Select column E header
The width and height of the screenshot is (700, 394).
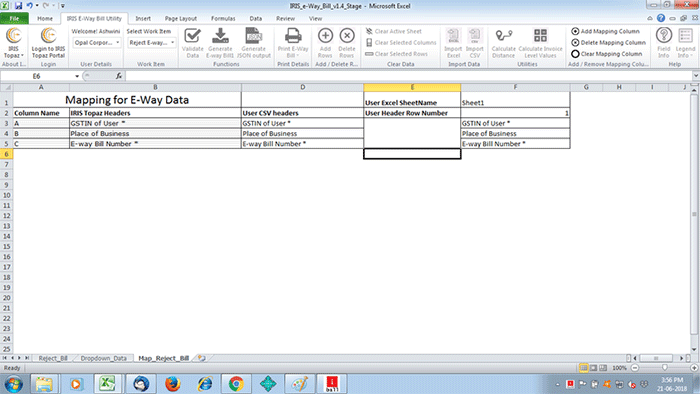[x=412, y=87]
